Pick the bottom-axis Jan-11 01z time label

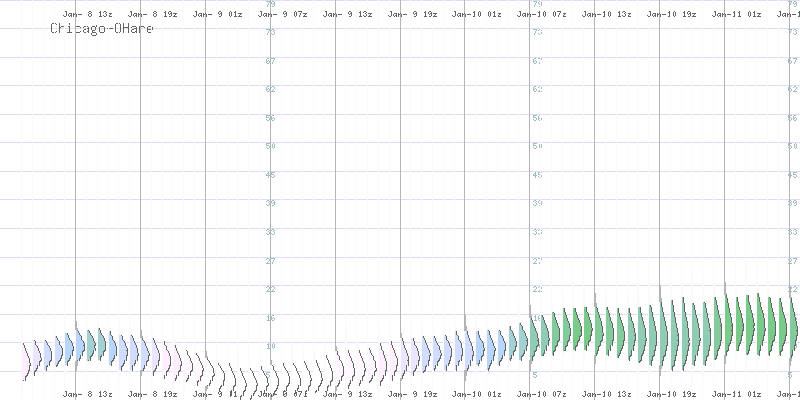738,394
